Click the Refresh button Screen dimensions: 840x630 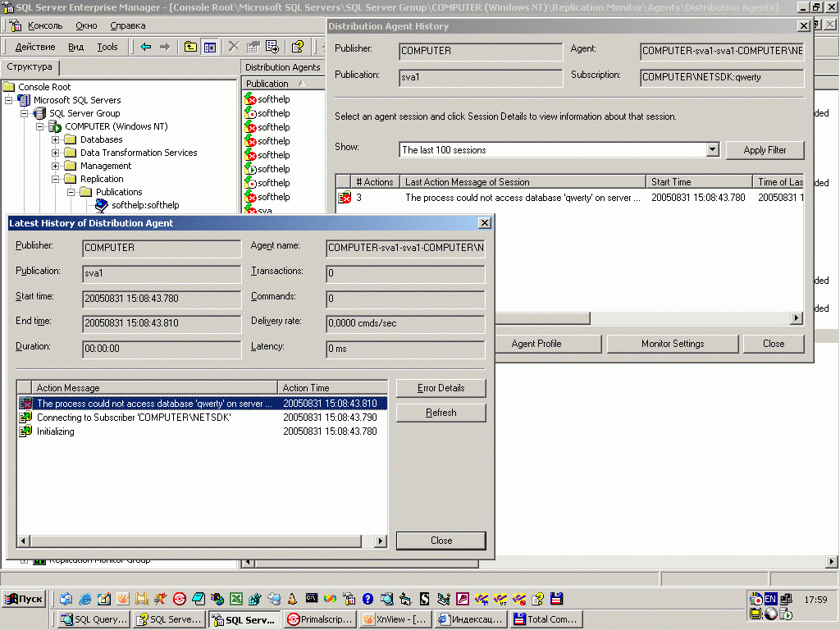tap(441, 413)
